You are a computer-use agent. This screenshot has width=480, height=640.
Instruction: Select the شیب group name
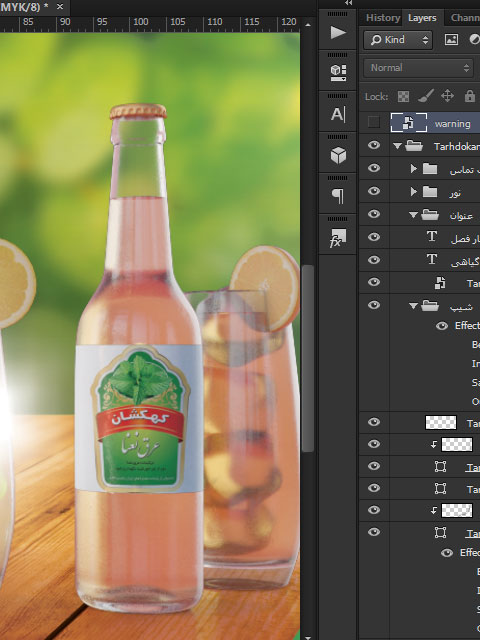[461, 306]
